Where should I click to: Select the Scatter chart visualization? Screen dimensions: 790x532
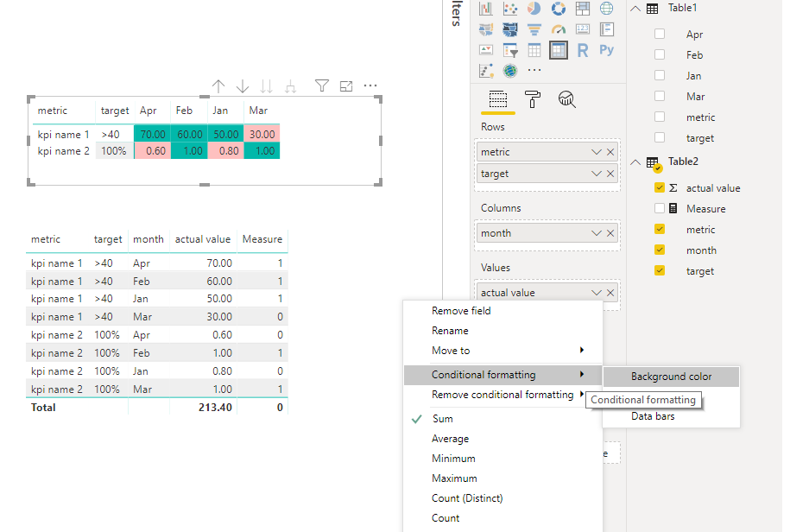(x=510, y=8)
